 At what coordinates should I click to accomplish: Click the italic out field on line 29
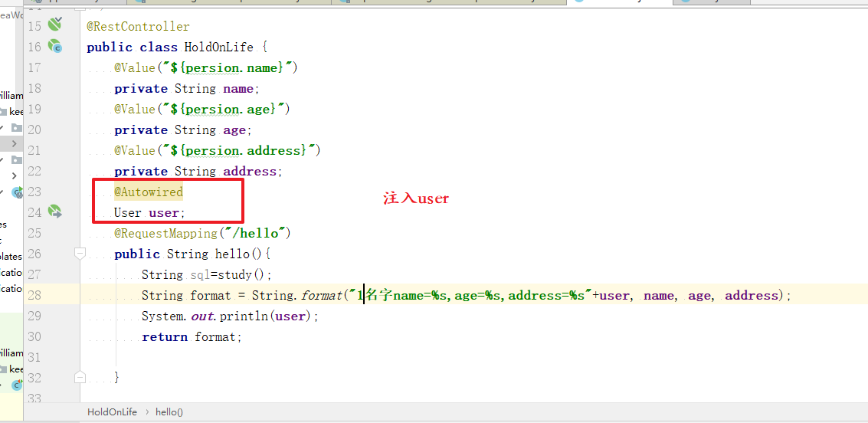(202, 316)
